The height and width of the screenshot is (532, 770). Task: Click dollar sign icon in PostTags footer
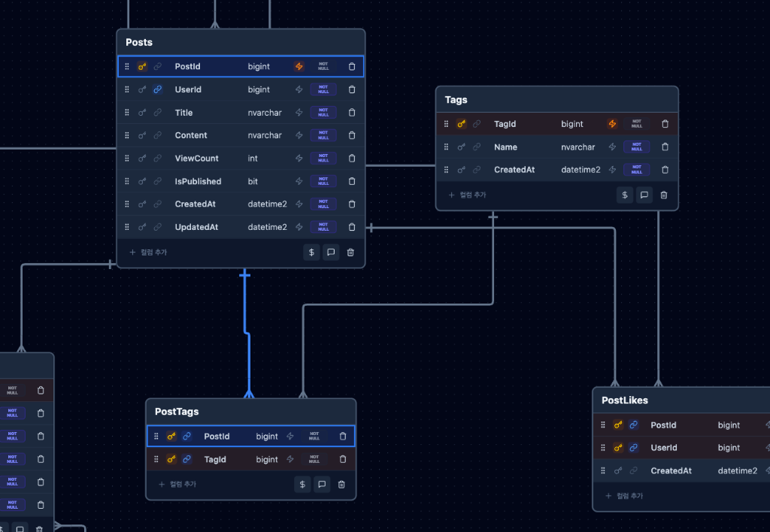point(302,485)
